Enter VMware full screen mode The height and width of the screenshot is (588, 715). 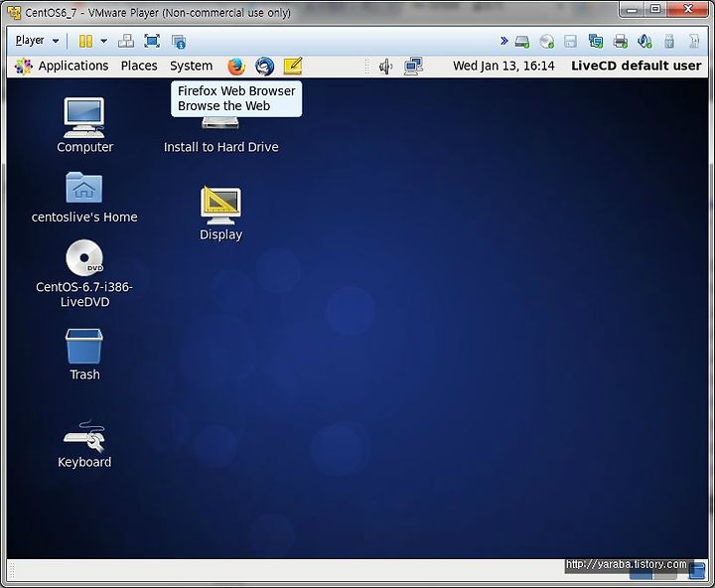tap(152, 41)
